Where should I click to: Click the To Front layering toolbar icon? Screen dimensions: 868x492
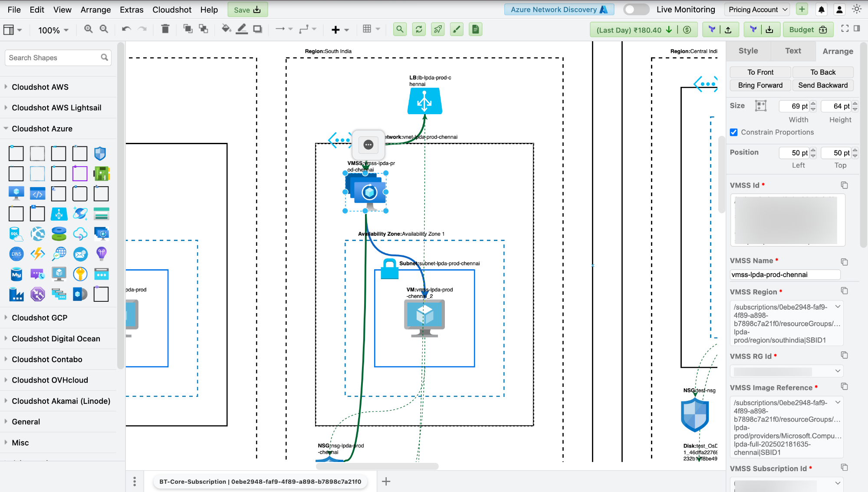[188, 29]
